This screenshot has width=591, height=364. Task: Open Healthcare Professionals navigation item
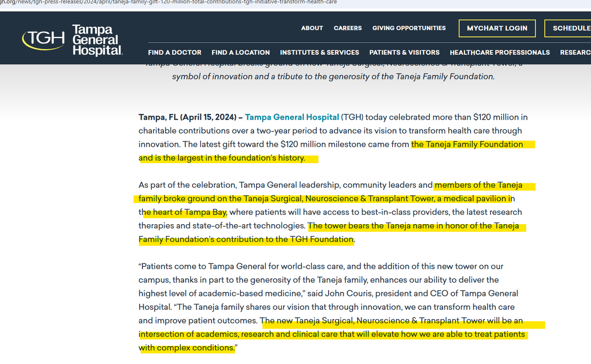click(x=500, y=52)
